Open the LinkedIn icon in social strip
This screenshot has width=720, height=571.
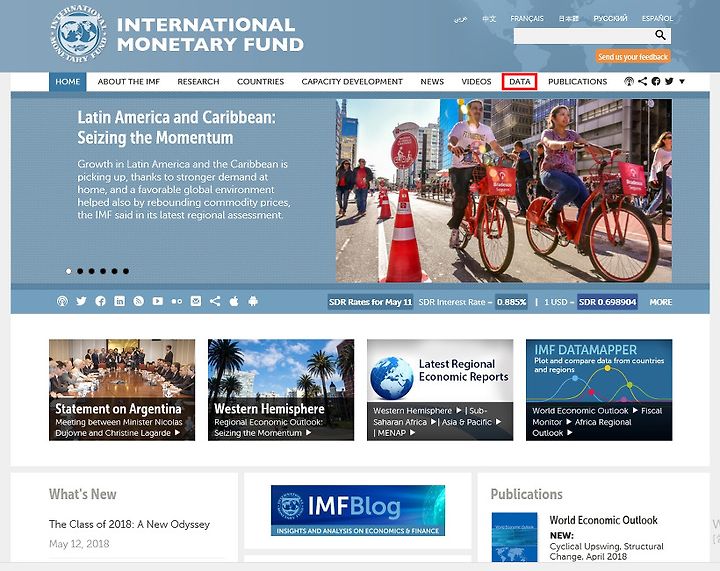pos(119,301)
